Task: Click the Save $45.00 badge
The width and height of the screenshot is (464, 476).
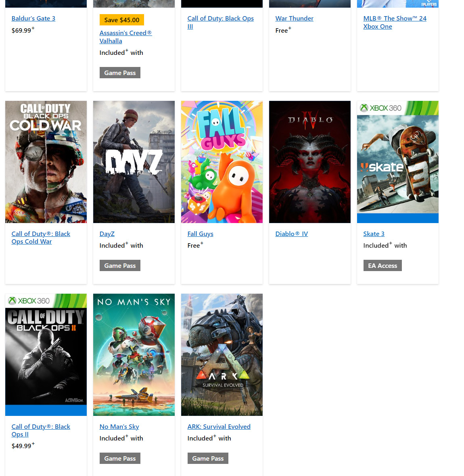Action: pos(122,20)
